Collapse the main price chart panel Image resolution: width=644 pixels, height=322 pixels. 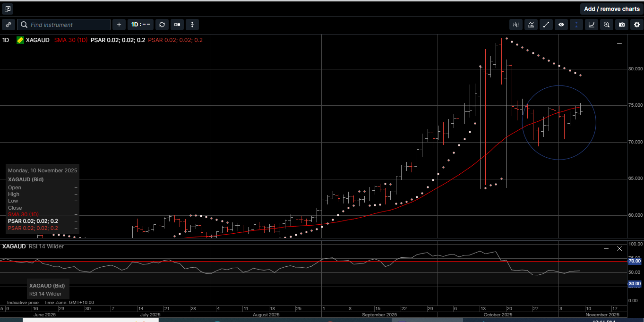(619, 43)
